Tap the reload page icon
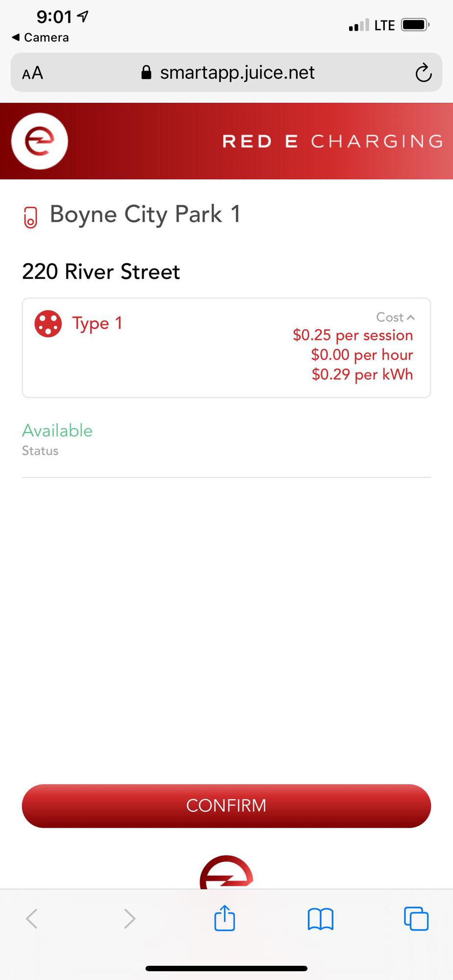Image resolution: width=453 pixels, height=980 pixels. 423,73
